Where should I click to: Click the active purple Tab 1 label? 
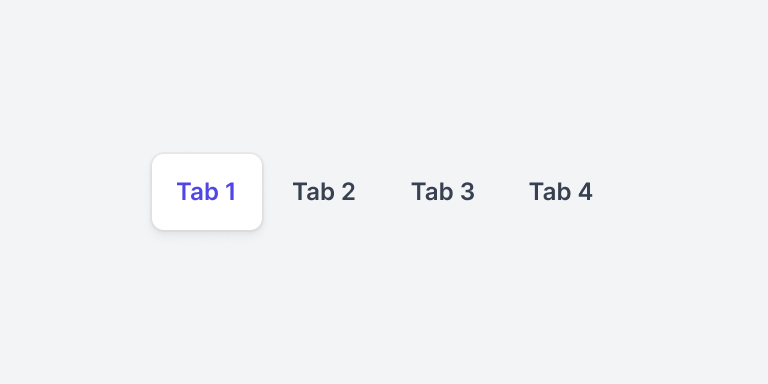[207, 192]
